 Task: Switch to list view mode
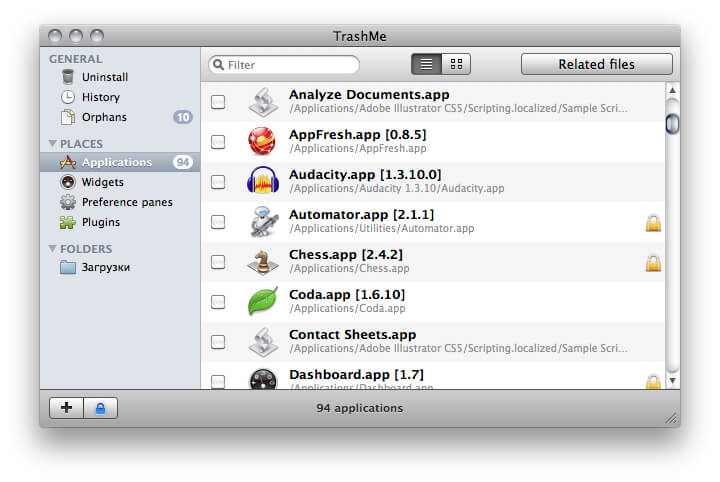click(x=426, y=64)
